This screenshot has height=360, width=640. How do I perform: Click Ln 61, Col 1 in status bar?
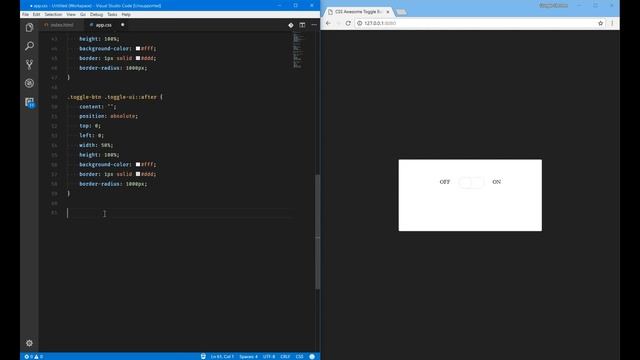[x=222, y=356]
